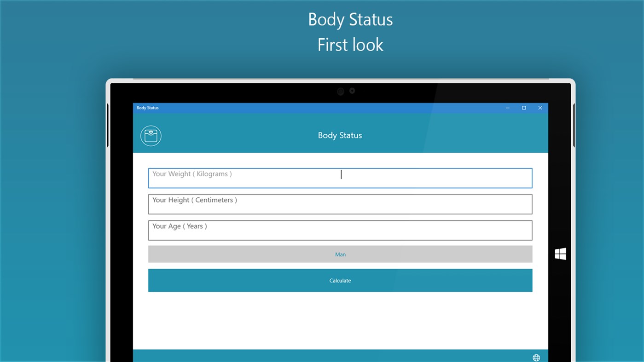Tap the tablet's front camera lens
The image size is (644, 362).
point(341,92)
